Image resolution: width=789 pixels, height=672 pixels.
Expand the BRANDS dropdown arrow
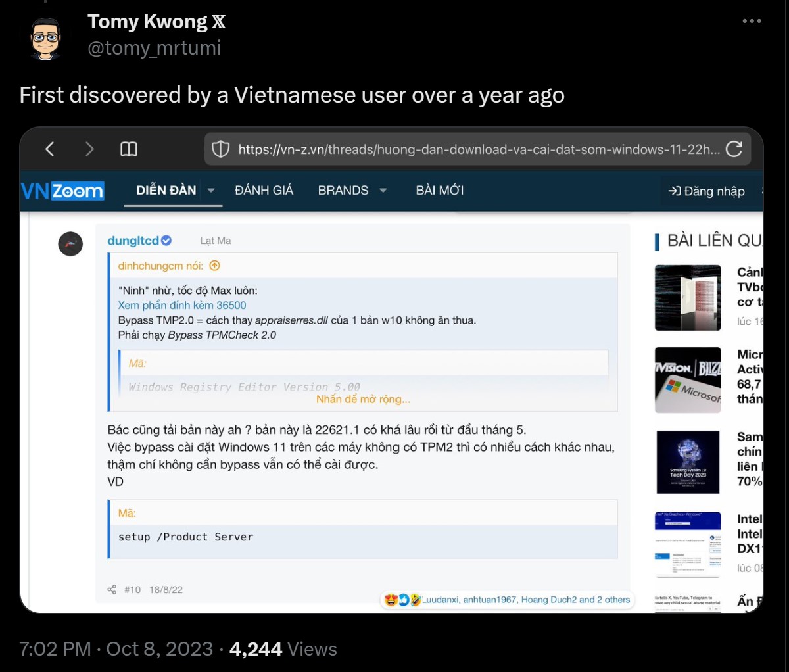(x=383, y=191)
